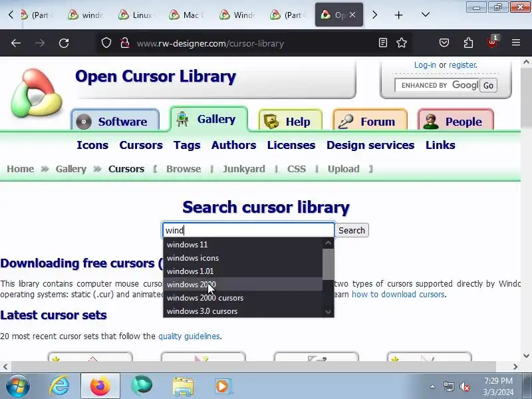532x399 pixels.
Task: Open a new tab with the plus icon
Action: 398,15
